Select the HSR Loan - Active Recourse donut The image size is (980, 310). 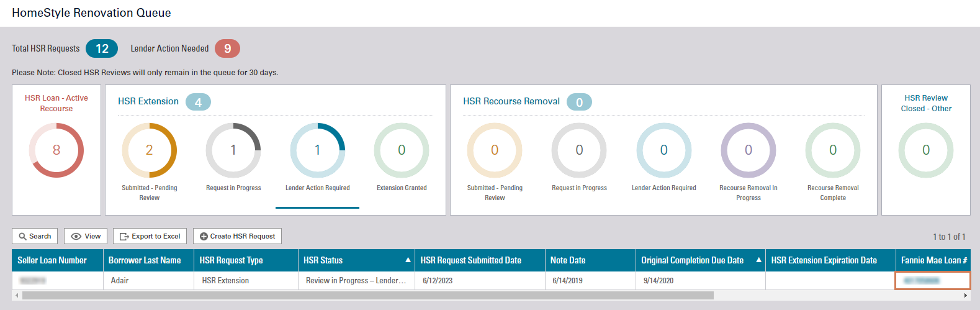[56, 150]
